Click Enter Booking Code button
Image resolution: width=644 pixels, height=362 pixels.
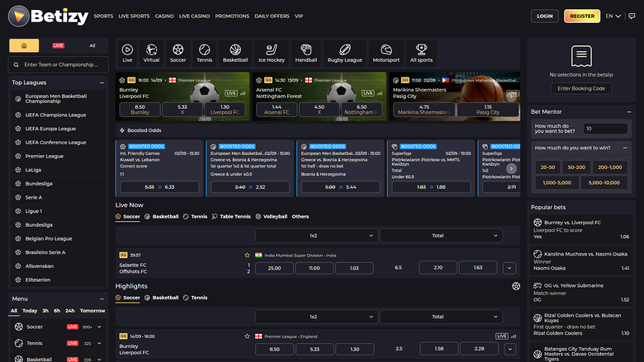point(581,88)
